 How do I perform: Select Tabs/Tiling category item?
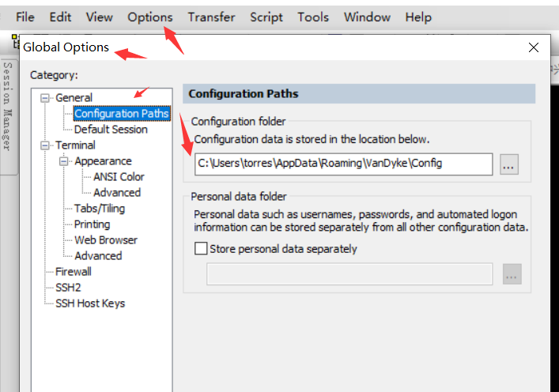coord(100,209)
